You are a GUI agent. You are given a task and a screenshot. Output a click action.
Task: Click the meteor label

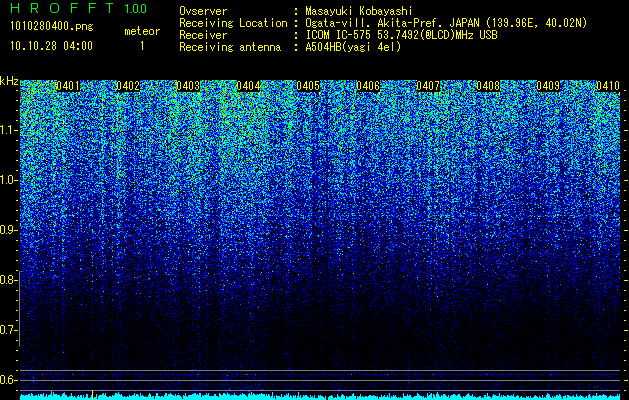[142, 31]
